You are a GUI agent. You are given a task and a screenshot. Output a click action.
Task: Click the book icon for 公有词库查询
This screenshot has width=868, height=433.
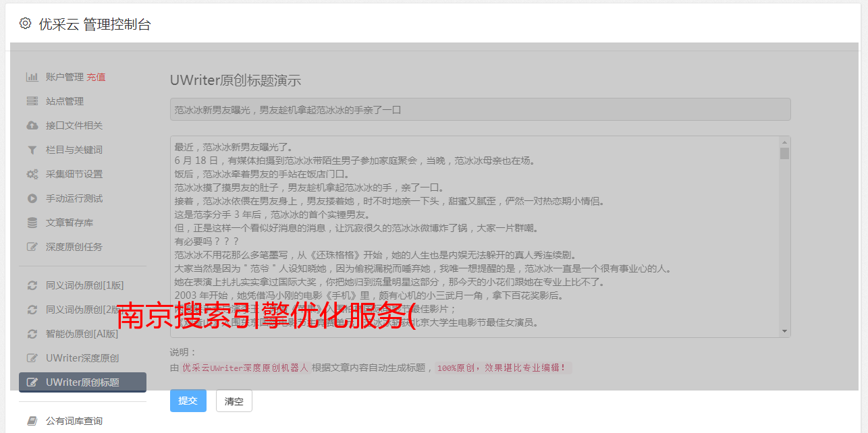tap(32, 421)
